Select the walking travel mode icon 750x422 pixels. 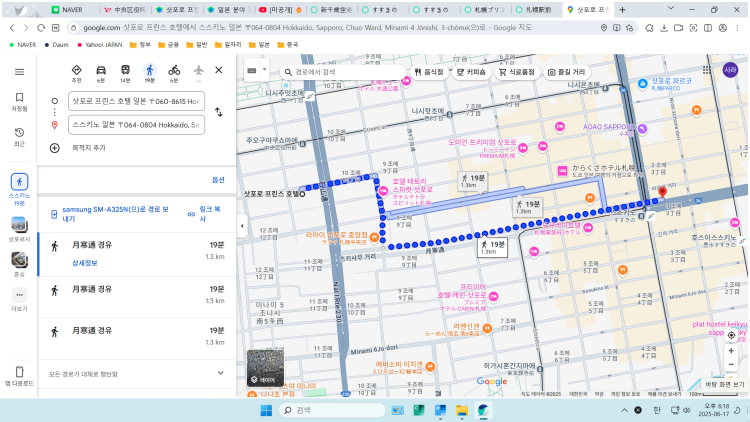pos(150,70)
